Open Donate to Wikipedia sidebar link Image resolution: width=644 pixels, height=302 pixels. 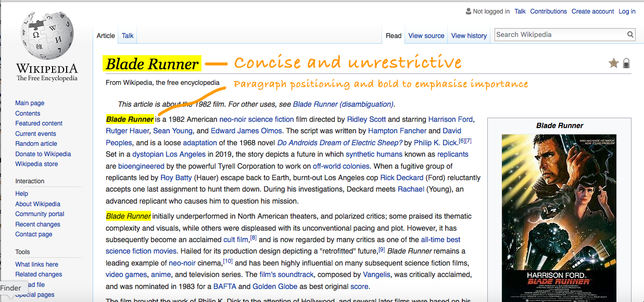(x=43, y=154)
